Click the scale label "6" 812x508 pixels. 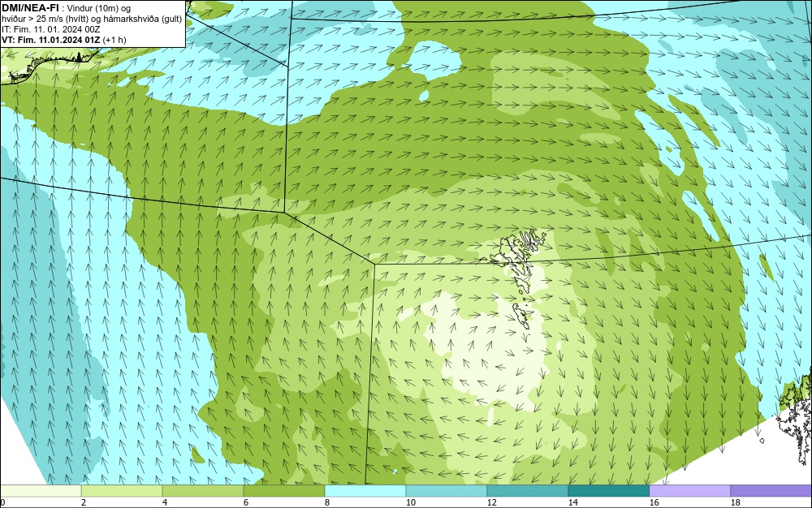point(245,502)
